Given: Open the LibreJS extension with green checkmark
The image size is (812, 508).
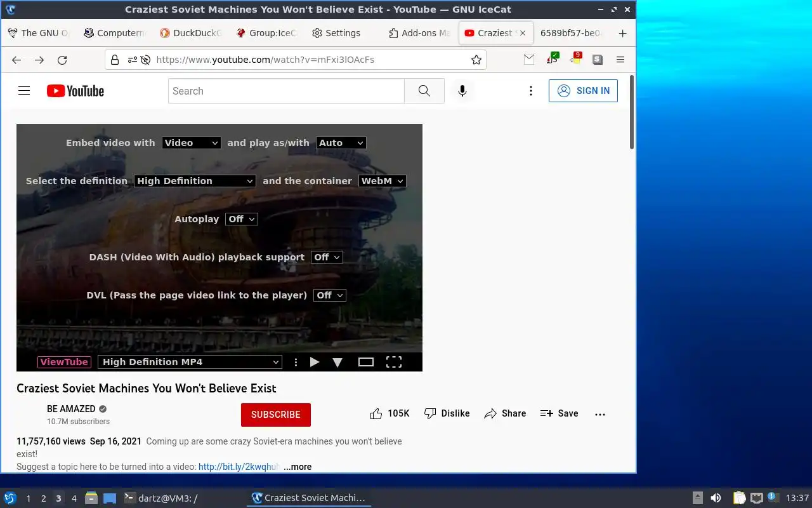Looking at the screenshot, I should coord(553,58).
